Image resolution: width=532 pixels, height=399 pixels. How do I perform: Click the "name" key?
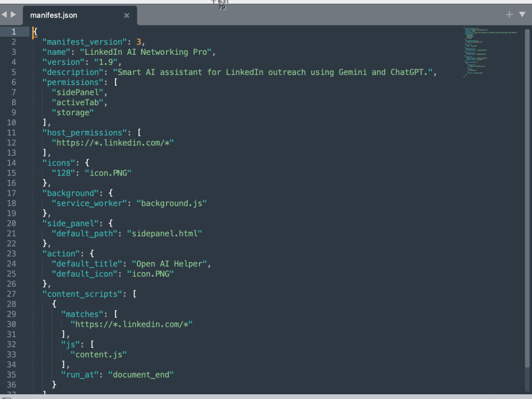click(x=56, y=52)
